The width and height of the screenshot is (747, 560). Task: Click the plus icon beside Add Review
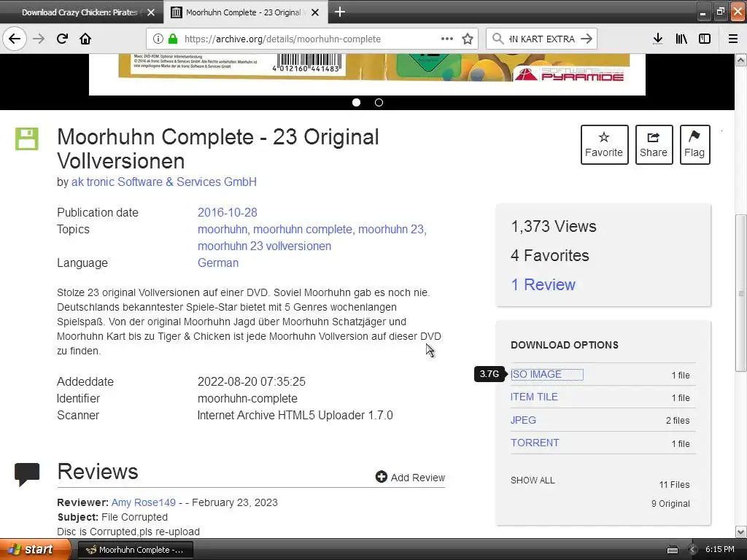coord(381,477)
